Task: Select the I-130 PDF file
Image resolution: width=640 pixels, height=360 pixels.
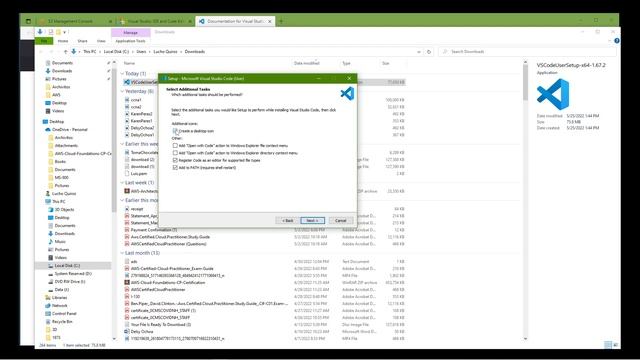Action: [135, 297]
